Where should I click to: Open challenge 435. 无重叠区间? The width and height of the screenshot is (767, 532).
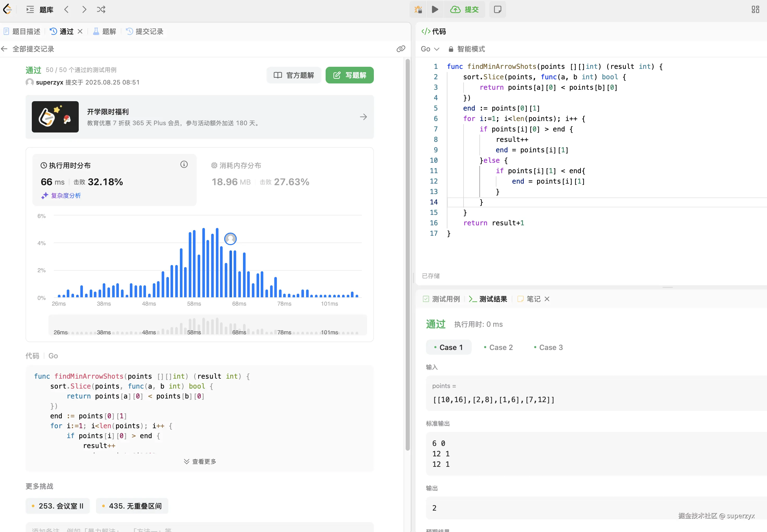tap(132, 506)
